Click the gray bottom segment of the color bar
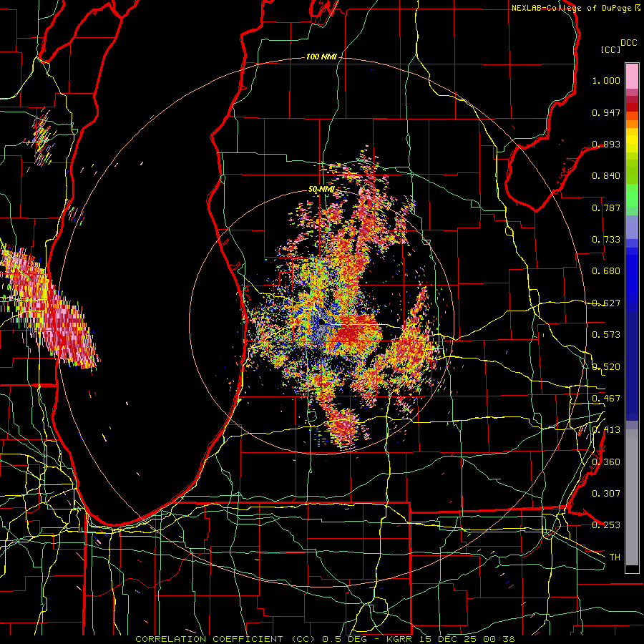 pos(632,497)
